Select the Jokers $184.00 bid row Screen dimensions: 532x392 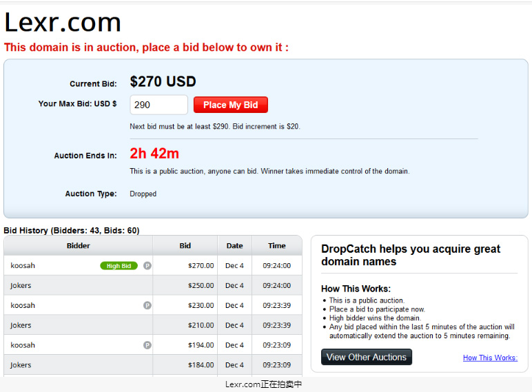(153, 365)
